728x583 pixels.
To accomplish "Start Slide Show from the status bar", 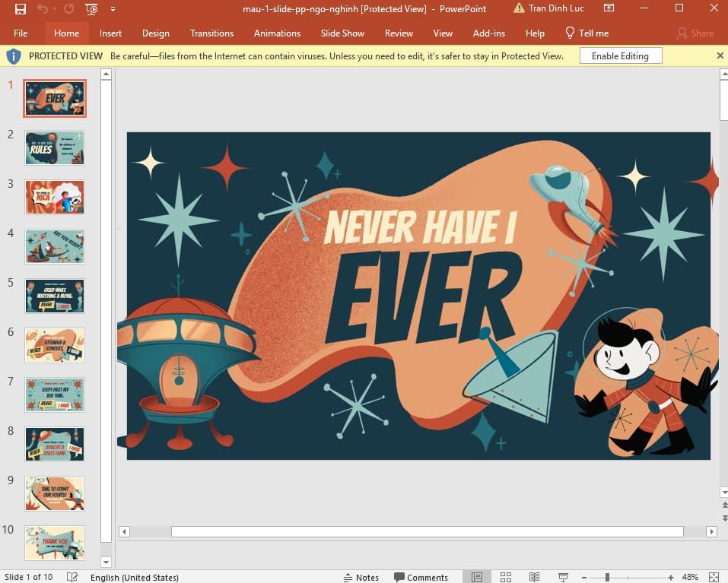I will click(x=562, y=577).
